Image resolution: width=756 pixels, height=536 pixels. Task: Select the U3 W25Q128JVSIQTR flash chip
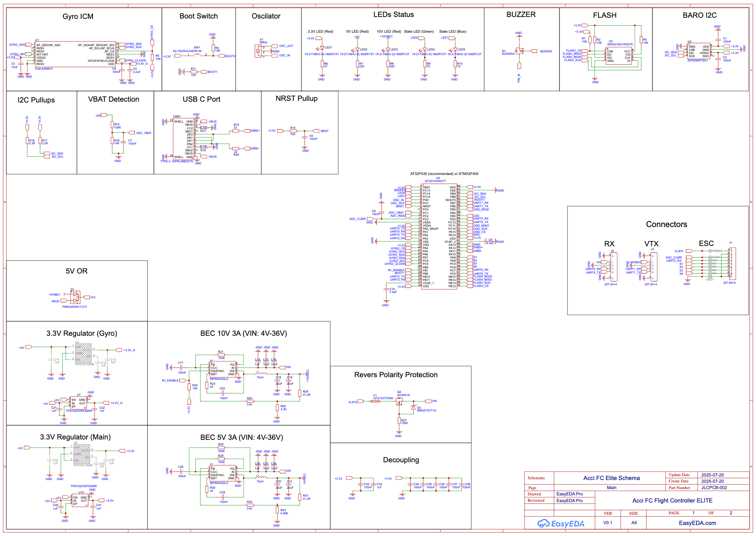point(619,56)
